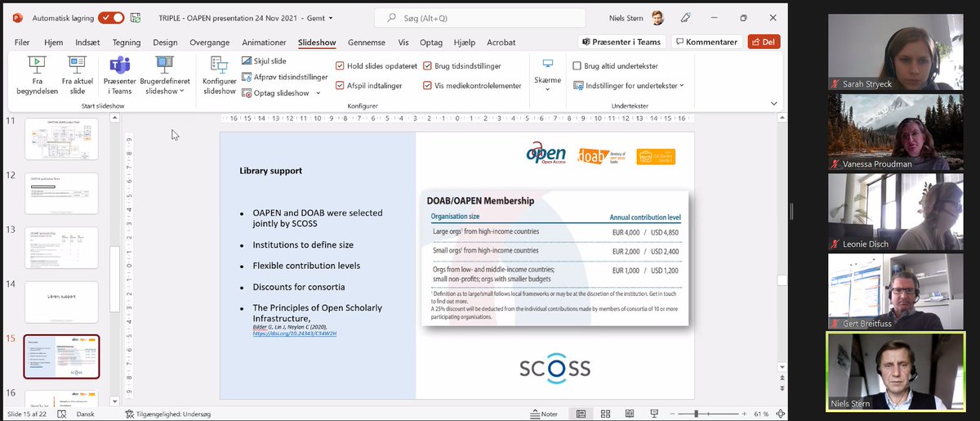Open the Kommentarer pane button

(x=706, y=42)
